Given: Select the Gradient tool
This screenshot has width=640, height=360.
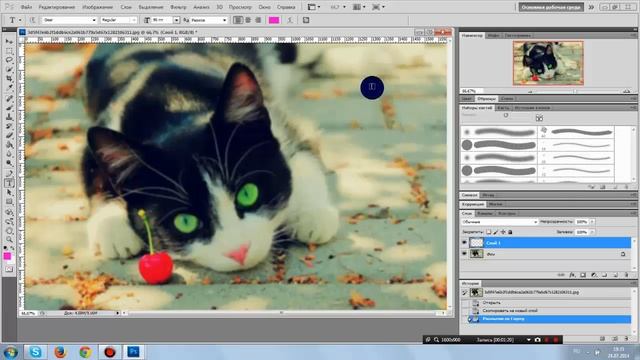Looking at the screenshot, I should click(9, 144).
